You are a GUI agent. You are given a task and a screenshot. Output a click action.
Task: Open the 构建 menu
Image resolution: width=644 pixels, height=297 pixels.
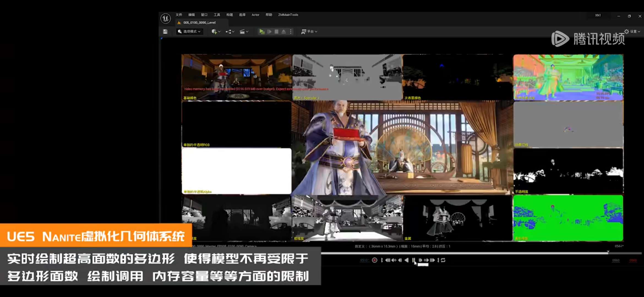point(230,15)
